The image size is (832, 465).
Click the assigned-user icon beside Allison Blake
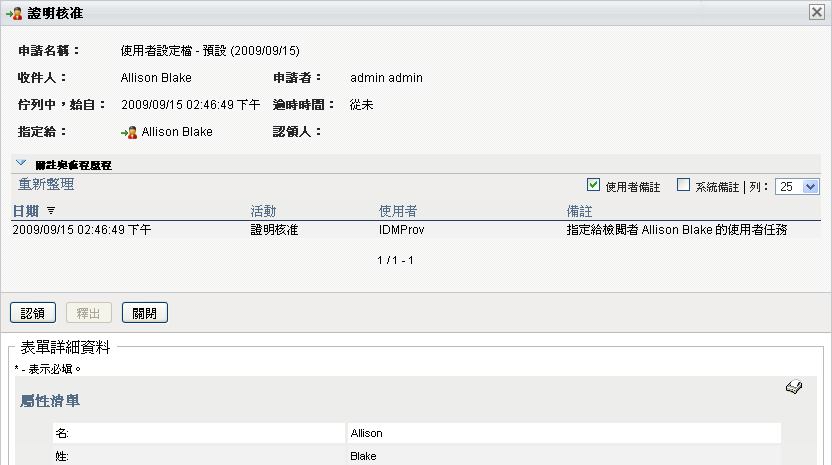point(130,131)
